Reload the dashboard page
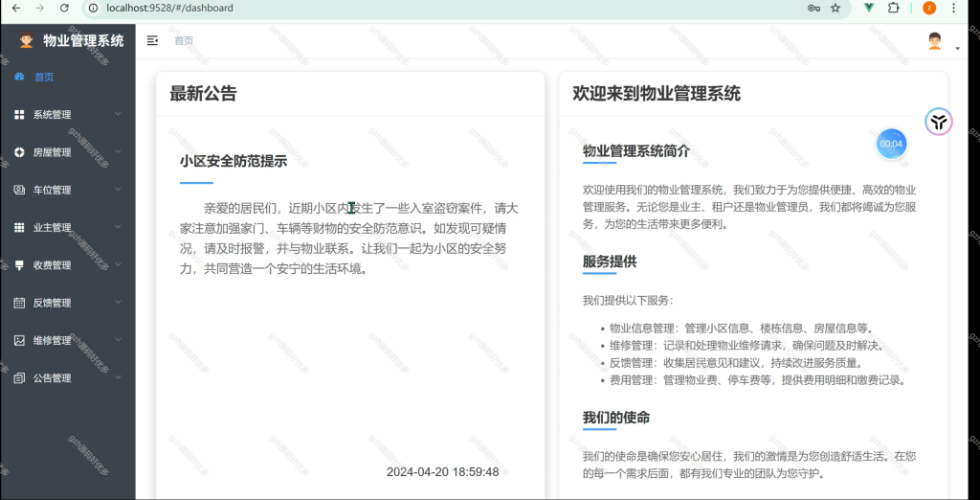This screenshot has height=500, width=980. pyautogui.click(x=64, y=8)
